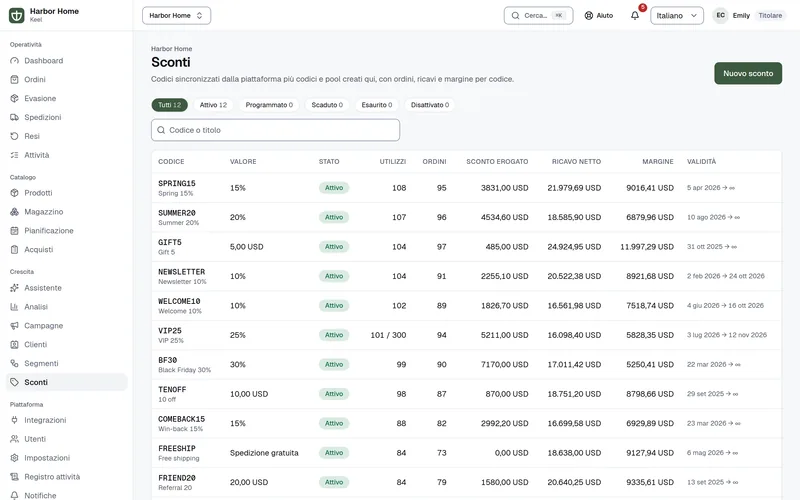Screen dimensions: 800x500
Task: Select the Programmato 0 filter tab
Action: [269, 105]
